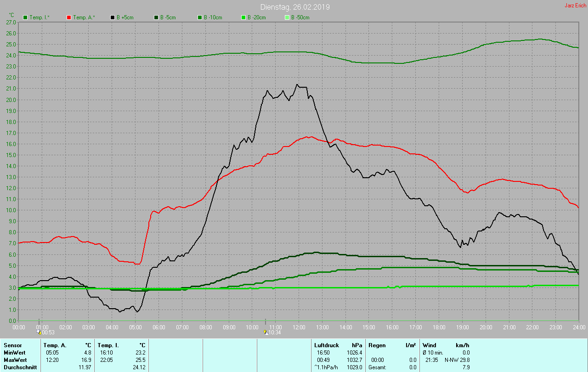Click the B -5cm legend square
The height and width of the screenshot is (372, 588).
(156, 17)
